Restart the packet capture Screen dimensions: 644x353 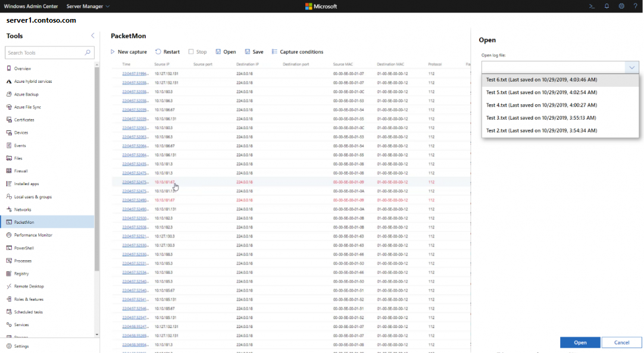[168, 52]
